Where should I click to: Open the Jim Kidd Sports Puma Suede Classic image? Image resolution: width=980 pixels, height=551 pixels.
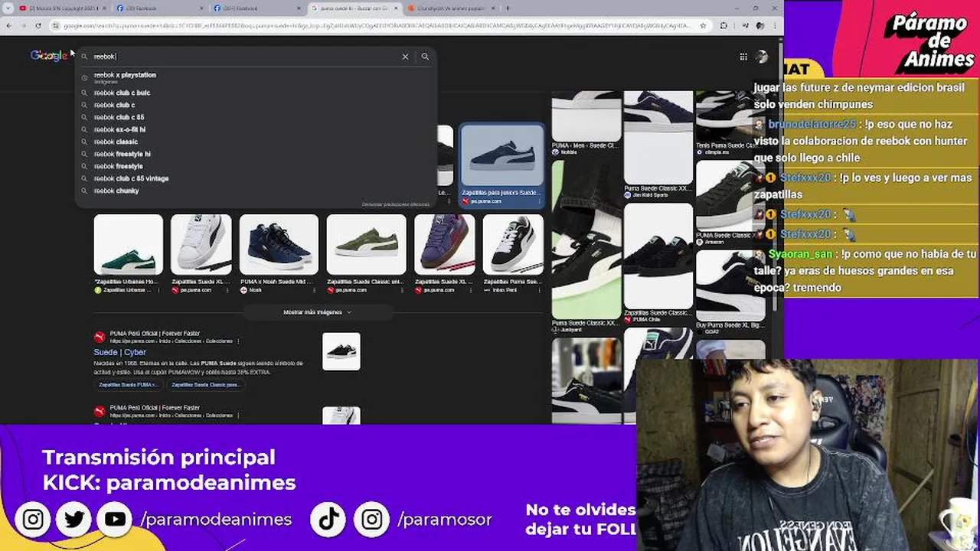click(658, 138)
